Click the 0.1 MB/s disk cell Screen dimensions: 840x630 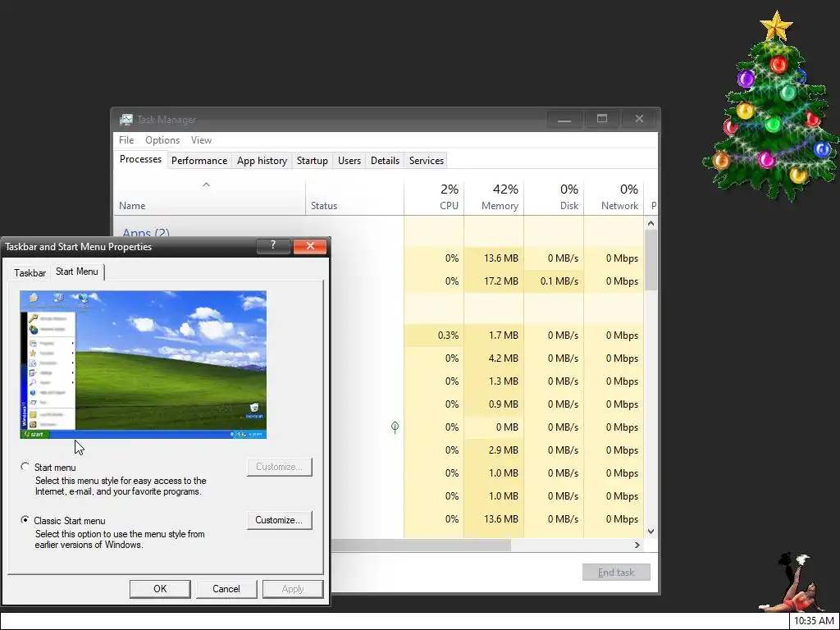coord(554,281)
